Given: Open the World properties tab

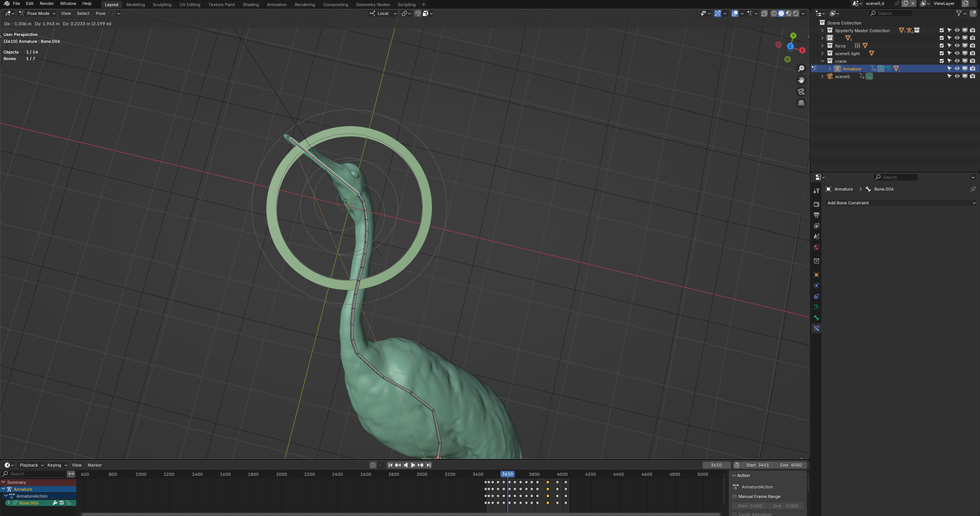Looking at the screenshot, I should [x=816, y=248].
